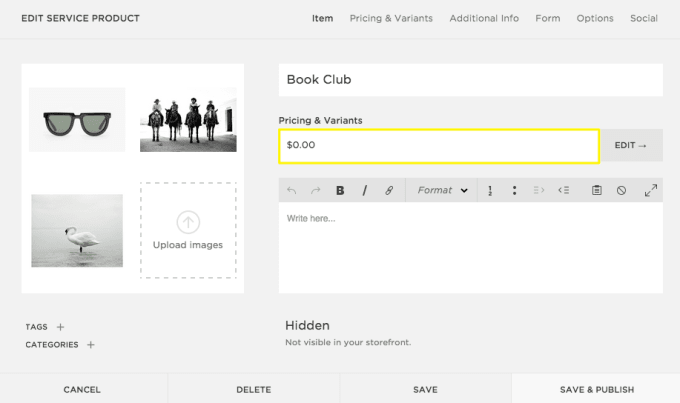680x403 pixels.
Task: Select the sunglasses product thumbnail
Action: pos(77,121)
